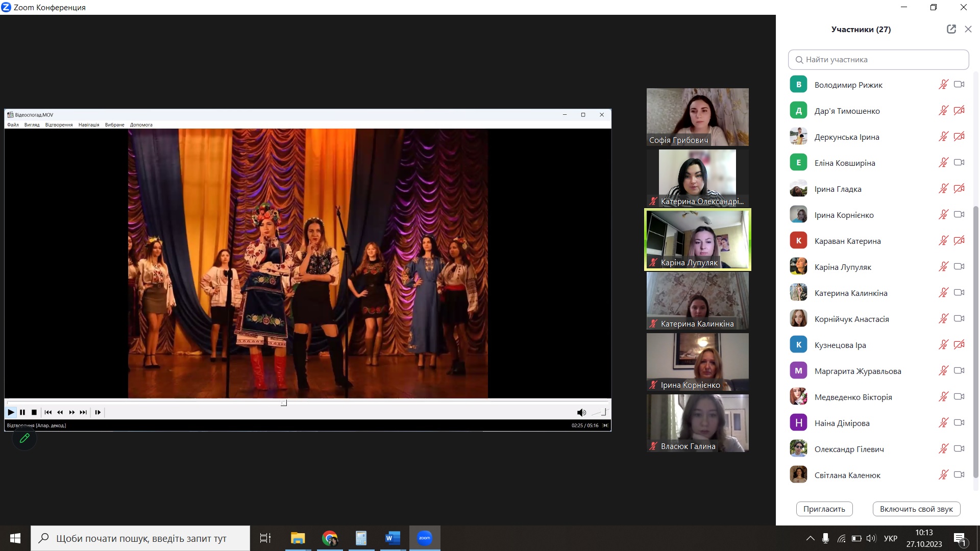980x551 pixels.
Task: Click the frame step button
Action: pos(97,412)
